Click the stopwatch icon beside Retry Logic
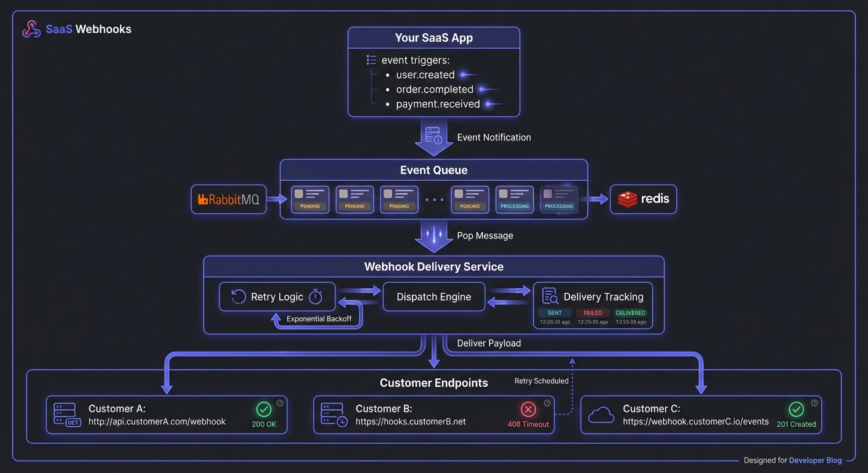Screen dimensions: 868x473 pos(316,297)
